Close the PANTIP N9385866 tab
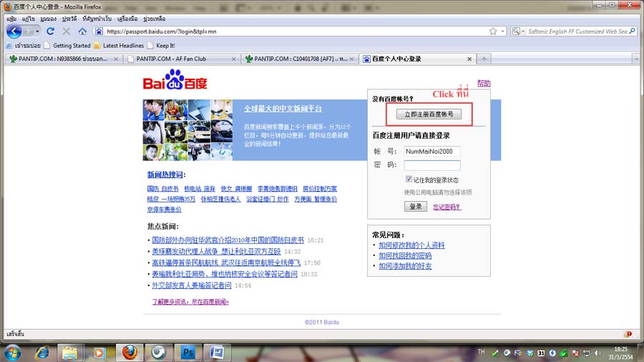Screen dimensions: 644x362 pyautogui.click(x=116, y=59)
